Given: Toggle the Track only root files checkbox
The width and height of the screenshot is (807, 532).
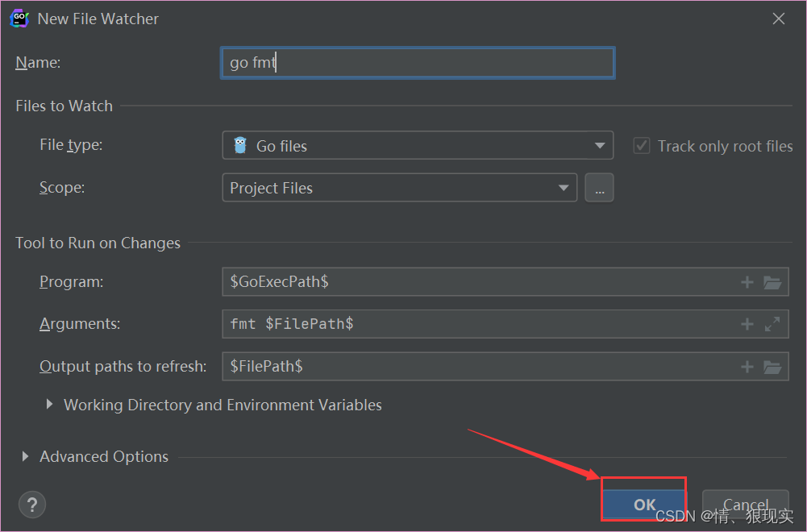Looking at the screenshot, I should coord(641,146).
